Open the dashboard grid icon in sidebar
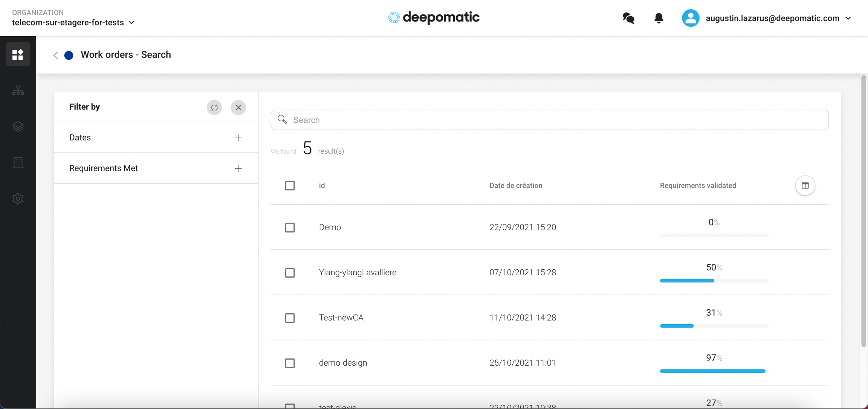Screen dimensions: 868x409 point(18,55)
